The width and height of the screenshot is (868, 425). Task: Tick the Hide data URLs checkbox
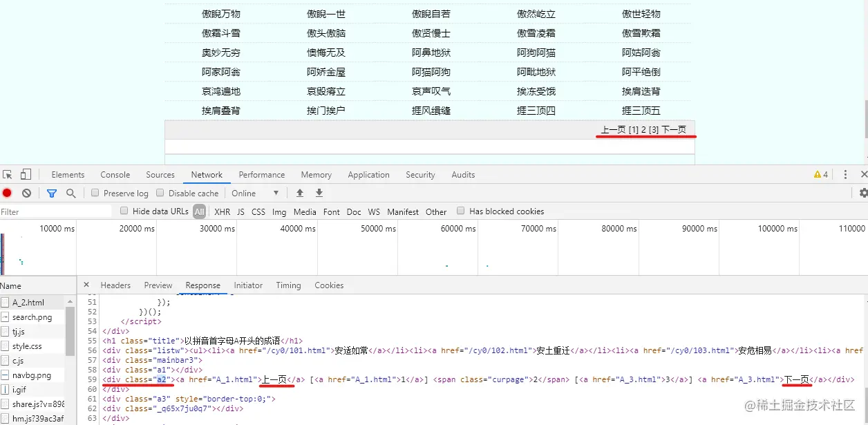point(124,211)
